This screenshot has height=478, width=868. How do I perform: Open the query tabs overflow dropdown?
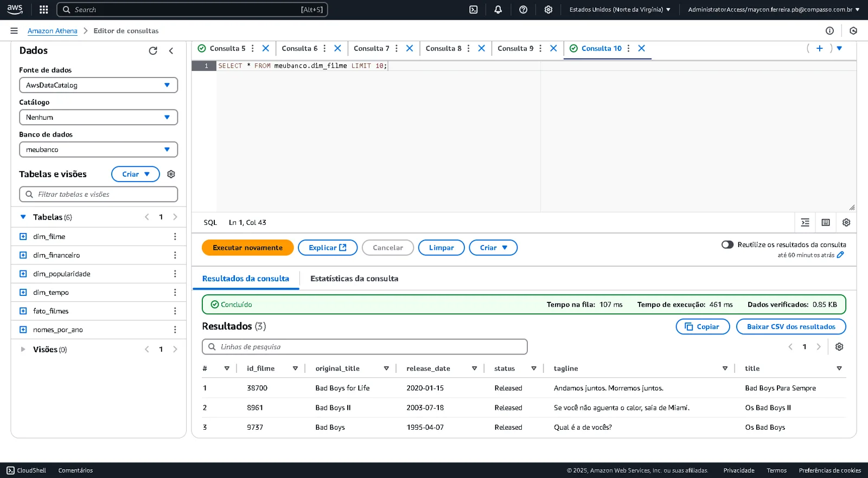(x=839, y=48)
